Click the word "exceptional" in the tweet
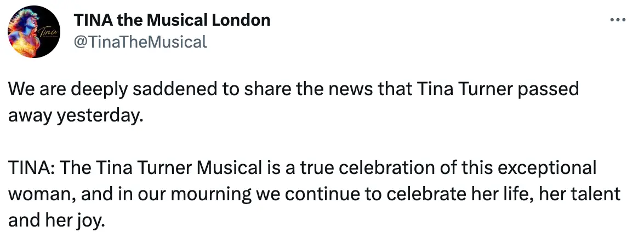This screenshot has width=644, height=232. point(540,167)
